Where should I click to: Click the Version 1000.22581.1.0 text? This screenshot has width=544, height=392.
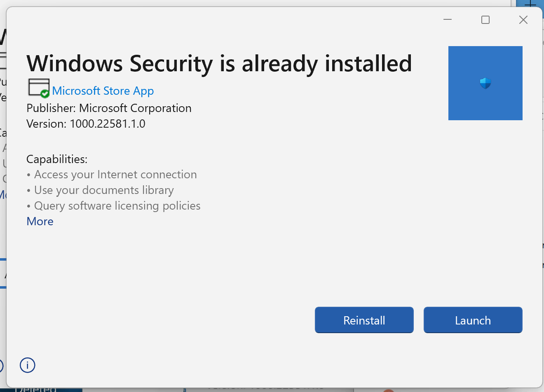click(86, 124)
